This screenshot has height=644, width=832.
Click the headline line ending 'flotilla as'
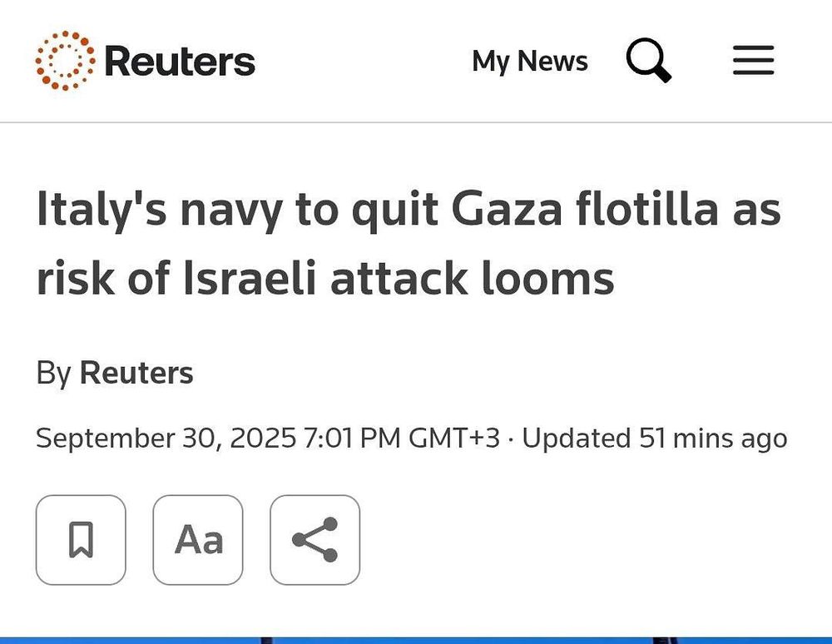pos(408,210)
